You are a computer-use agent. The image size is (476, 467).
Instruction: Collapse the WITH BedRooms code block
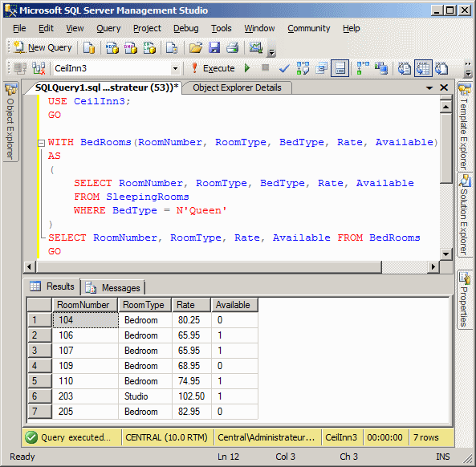point(41,143)
